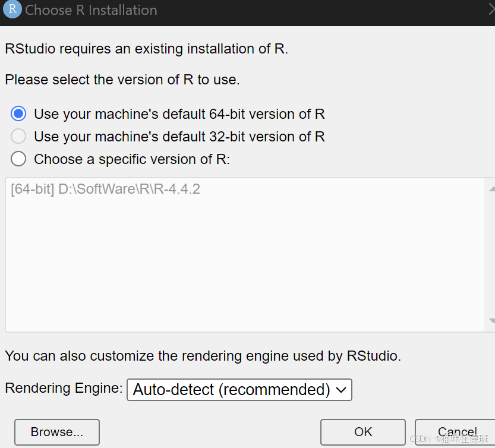Select the default 32-bit R radio button
This screenshot has width=495, height=448.
click(19, 137)
